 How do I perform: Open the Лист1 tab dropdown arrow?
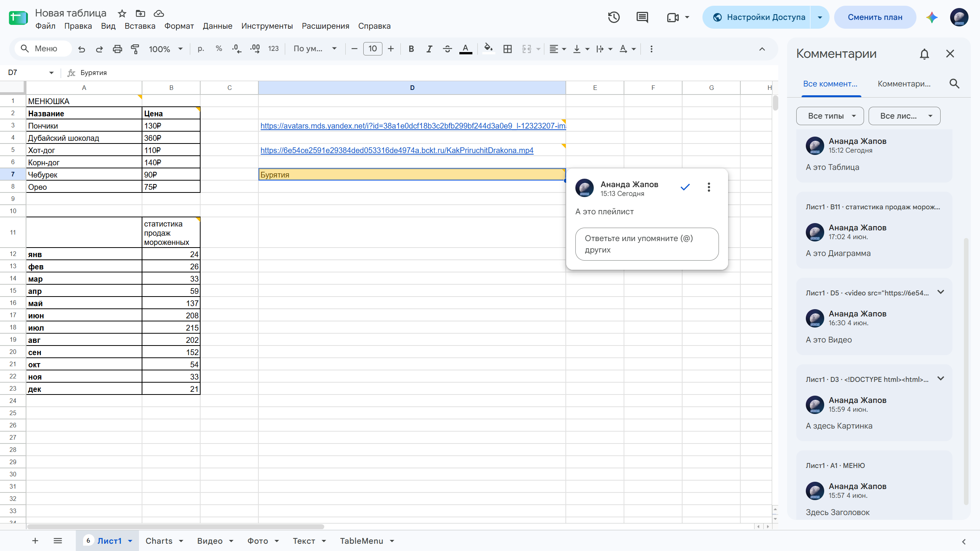click(x=130, y=541)
